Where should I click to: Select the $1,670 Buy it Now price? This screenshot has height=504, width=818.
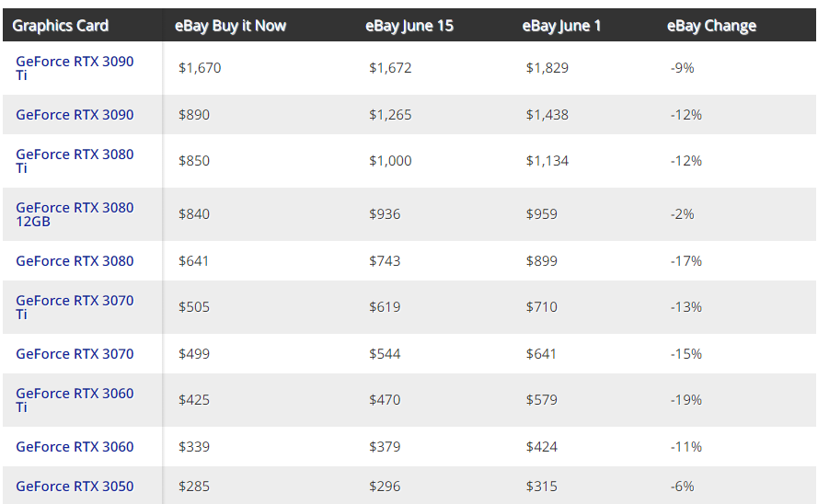[200, 68]
